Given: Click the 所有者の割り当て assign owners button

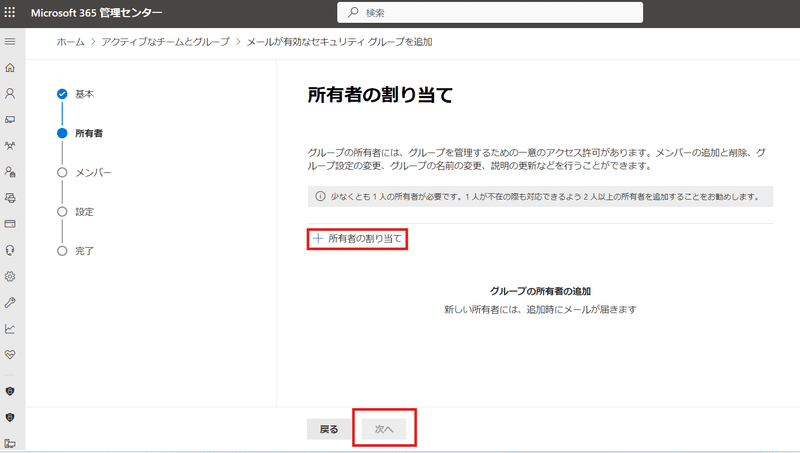Looking at the screenshot, I should pyautogui.click(x=357, y=238).
